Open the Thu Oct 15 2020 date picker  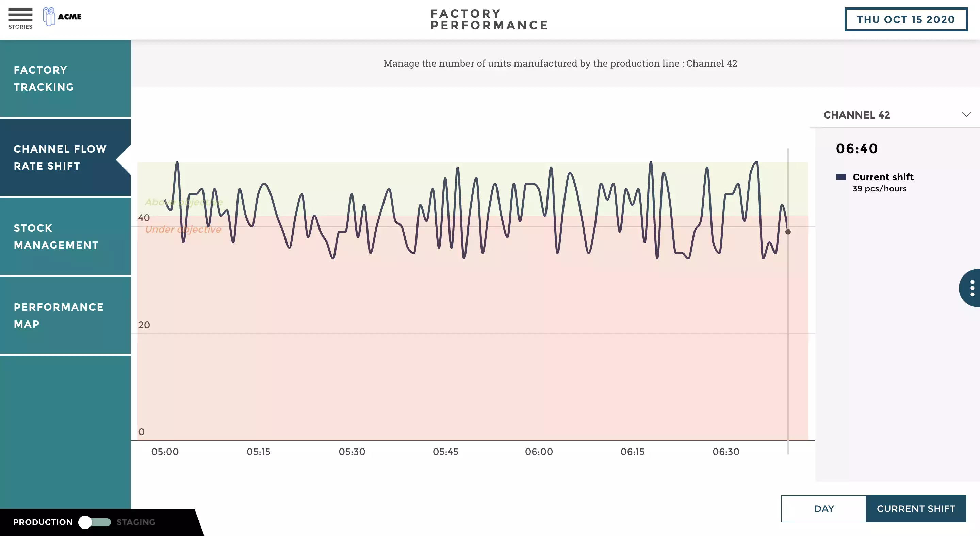pos(905,19)
